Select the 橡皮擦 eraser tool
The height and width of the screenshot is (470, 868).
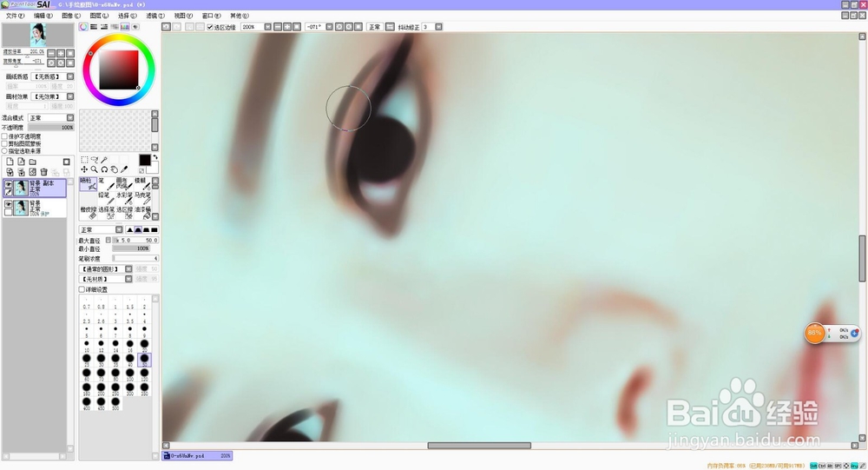coord(88,212)
